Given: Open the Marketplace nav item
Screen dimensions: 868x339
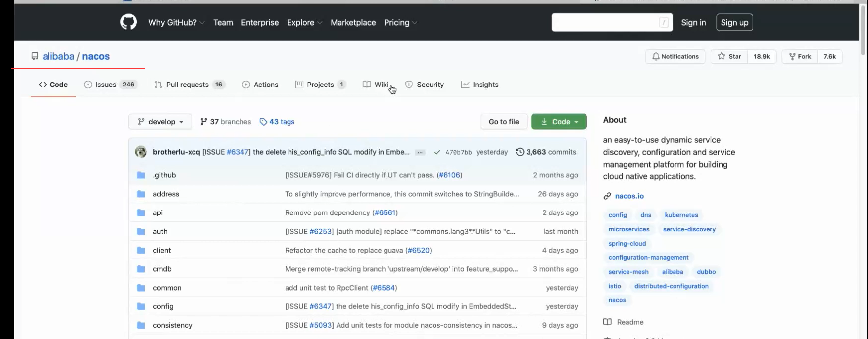Looking at the screenshot, I should [353, 22].
